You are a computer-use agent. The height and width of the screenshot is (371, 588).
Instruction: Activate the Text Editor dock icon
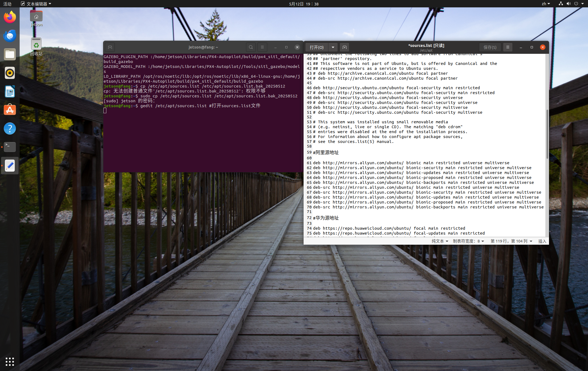[10, 166]
